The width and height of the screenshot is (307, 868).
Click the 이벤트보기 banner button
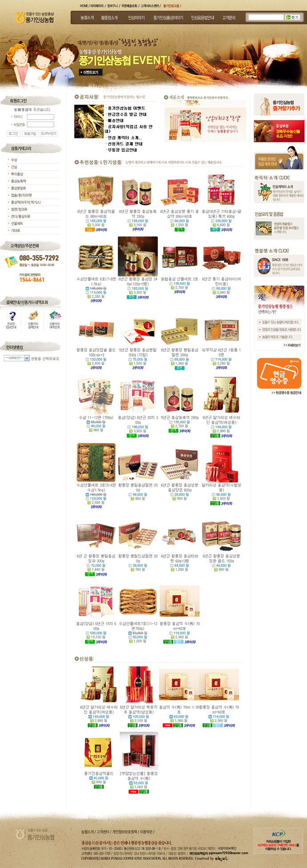[91, 72]
